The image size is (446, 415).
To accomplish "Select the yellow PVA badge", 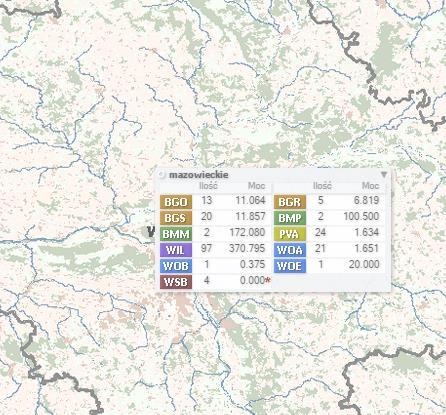I will tap(290, 234).
